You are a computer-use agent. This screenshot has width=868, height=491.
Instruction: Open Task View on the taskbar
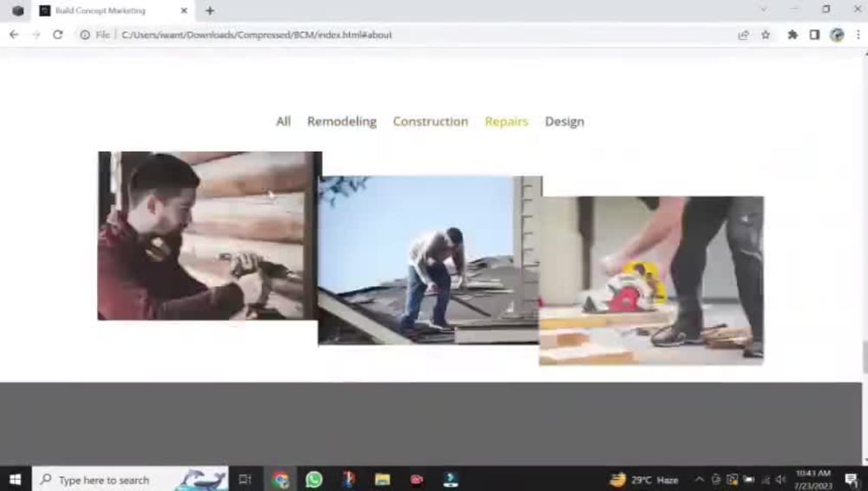[245, 480]
